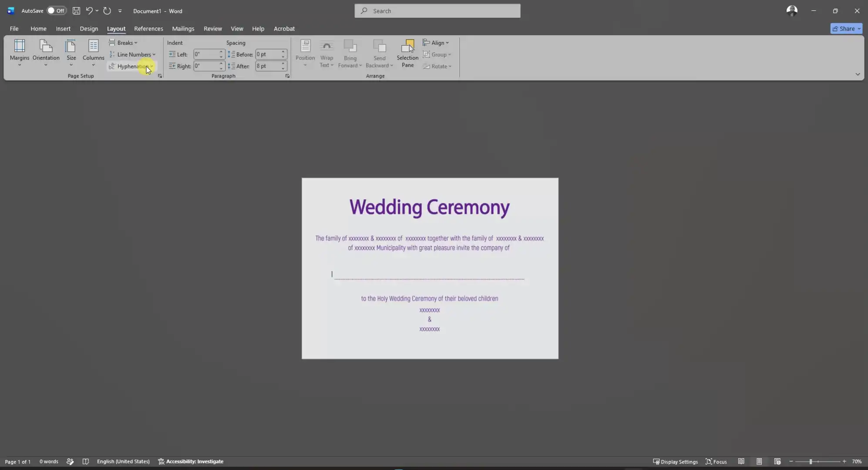
Task: Open the user account profile picture
Action: point(792,11)
